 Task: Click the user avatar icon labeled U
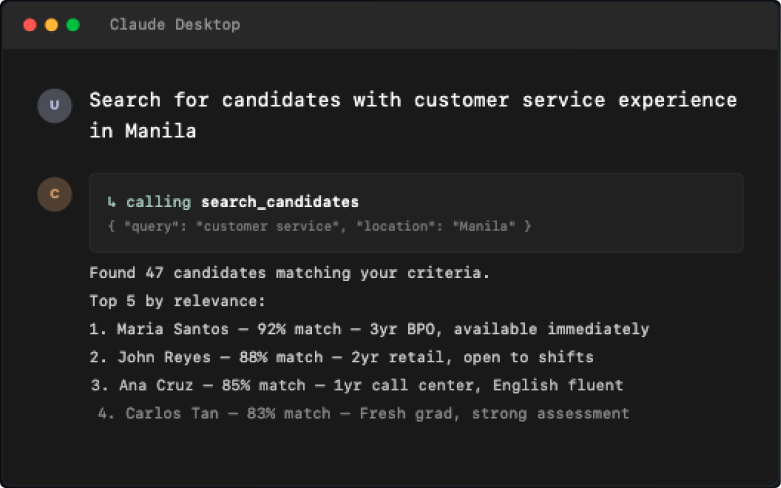(x=54, y=106)
